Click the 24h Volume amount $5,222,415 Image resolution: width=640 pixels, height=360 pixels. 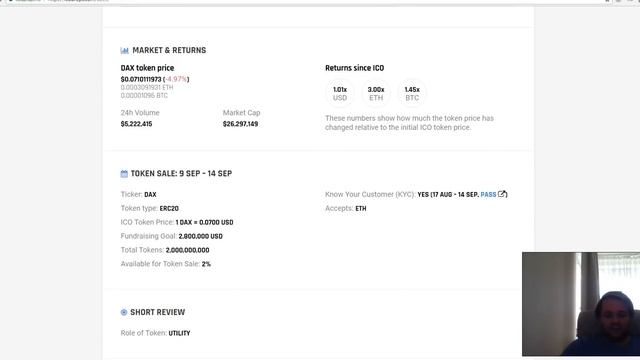[x=136, y=124]
